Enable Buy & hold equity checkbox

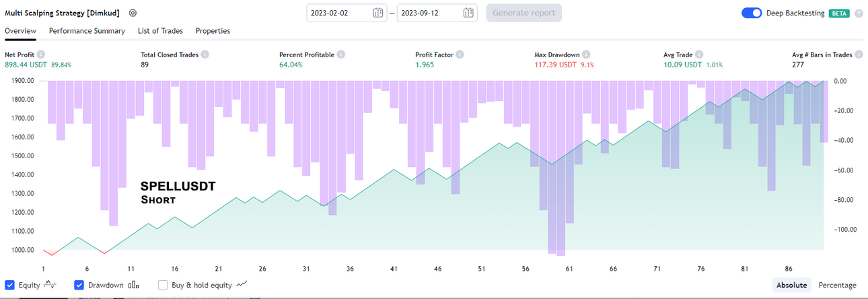click(x=163, y=285)
